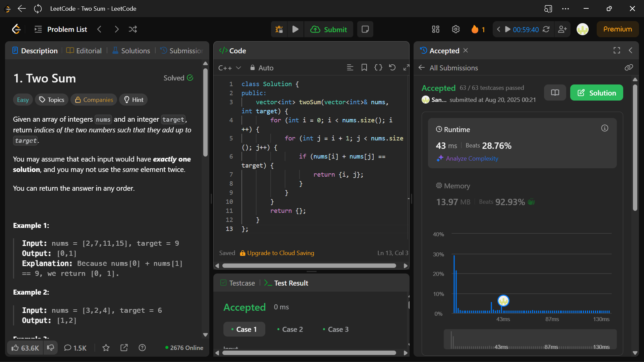Open the debugger bug icon
Viewport: 644px width, 362px height.
pyautogui.click(x=279, y=29)
